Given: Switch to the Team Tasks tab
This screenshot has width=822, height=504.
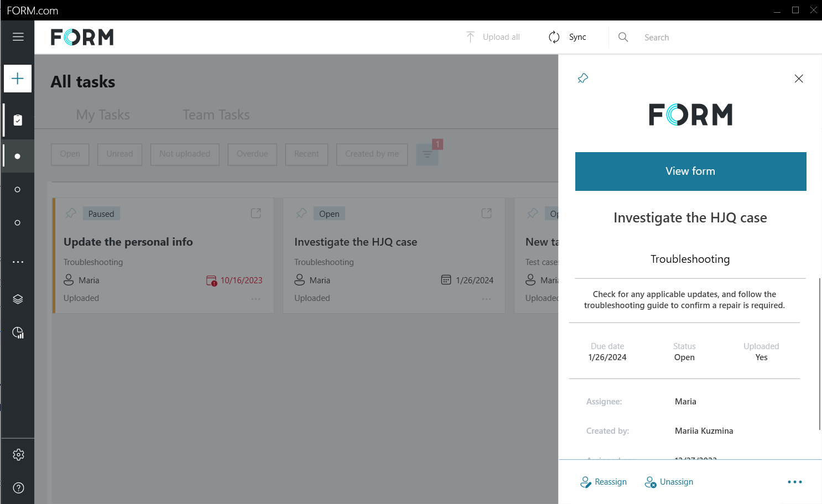Looking at the screenshot, I should point(216,115).
